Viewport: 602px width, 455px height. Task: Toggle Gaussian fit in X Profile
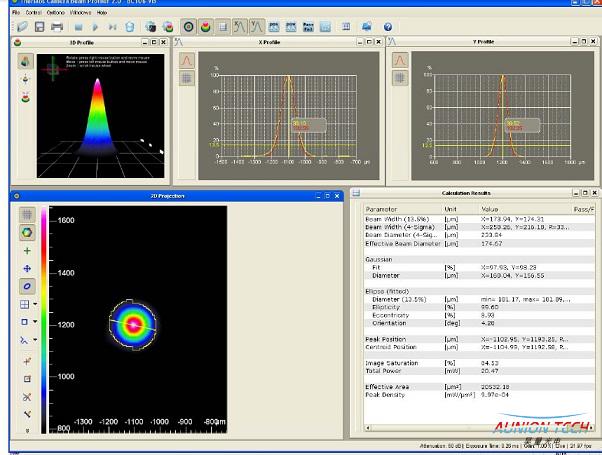click(x=187, y=60)
